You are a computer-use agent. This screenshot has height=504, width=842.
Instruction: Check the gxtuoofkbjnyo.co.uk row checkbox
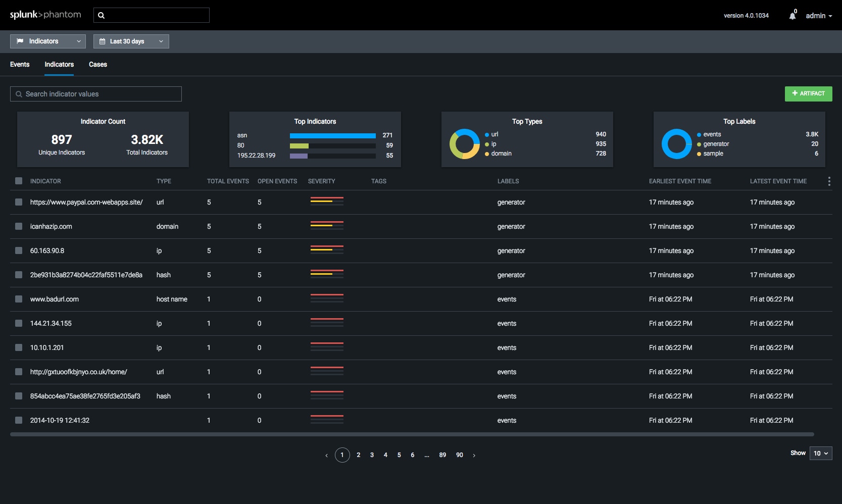click(x=19, y=372)
